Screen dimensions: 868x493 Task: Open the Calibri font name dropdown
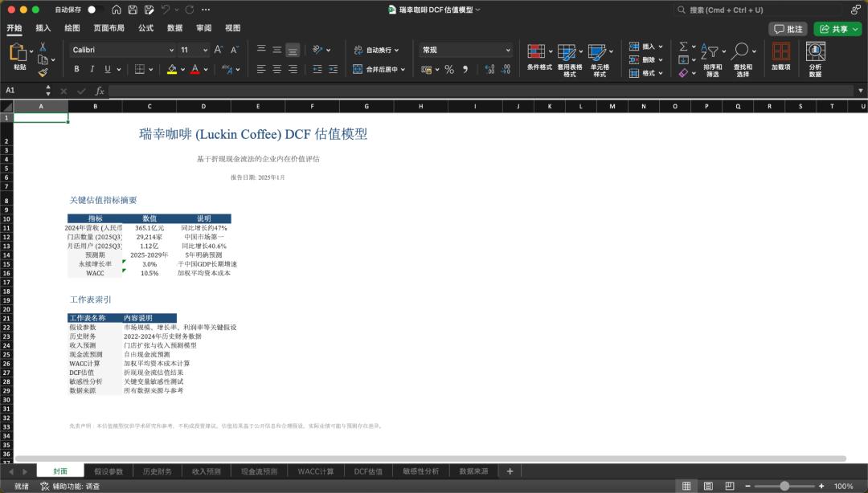(172, 50)
